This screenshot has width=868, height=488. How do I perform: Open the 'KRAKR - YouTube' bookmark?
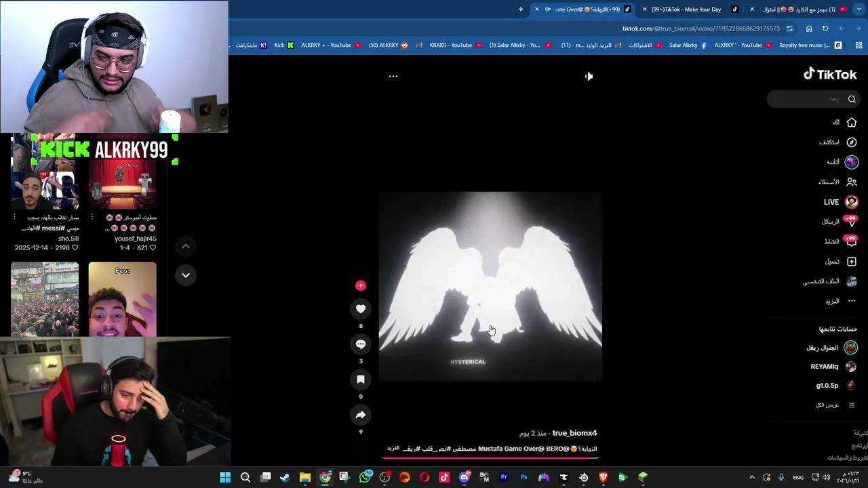[456, 45]
